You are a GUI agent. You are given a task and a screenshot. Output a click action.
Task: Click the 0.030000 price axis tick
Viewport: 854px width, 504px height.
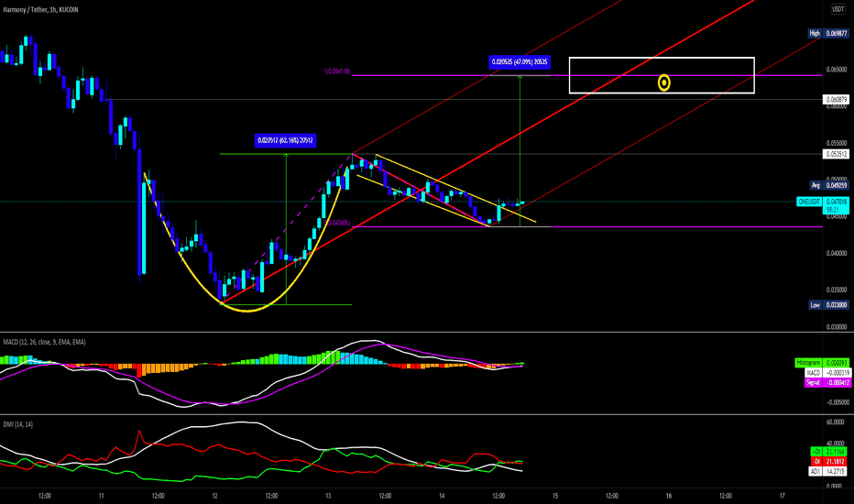pos(836,327)
